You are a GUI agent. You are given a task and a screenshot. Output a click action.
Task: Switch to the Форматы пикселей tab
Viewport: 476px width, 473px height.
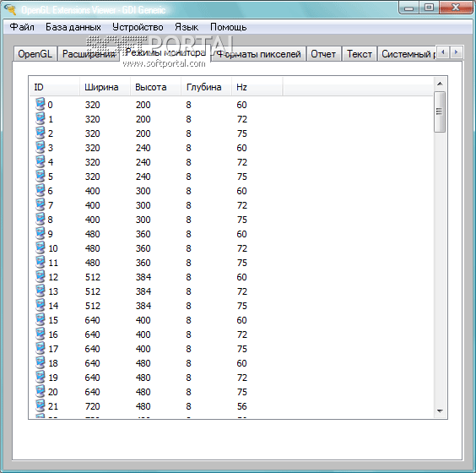(258, 54)
